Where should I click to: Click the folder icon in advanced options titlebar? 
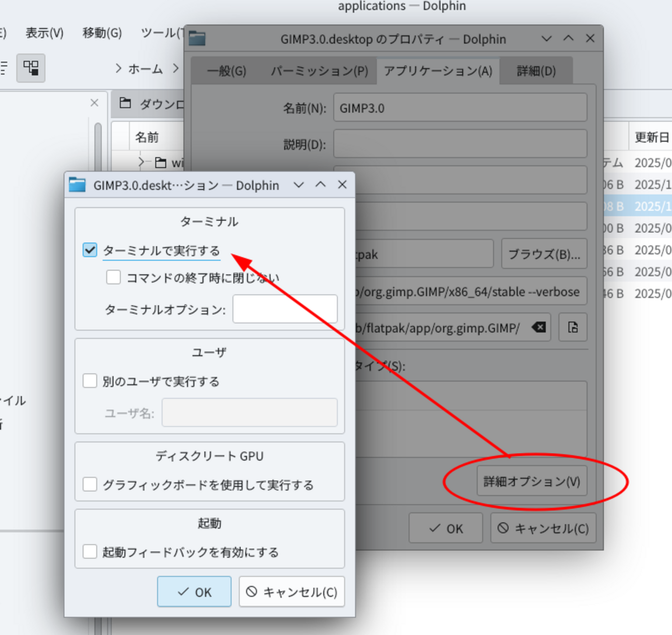coord(77,185)
